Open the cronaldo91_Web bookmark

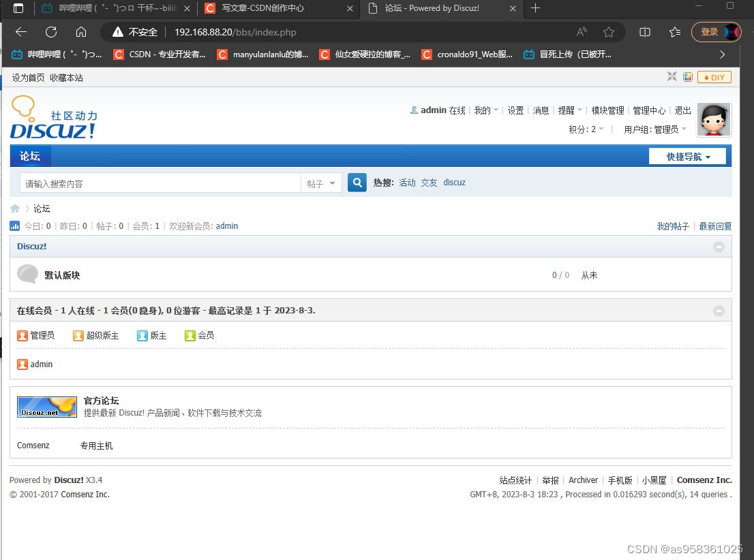(x=467, y=55)
